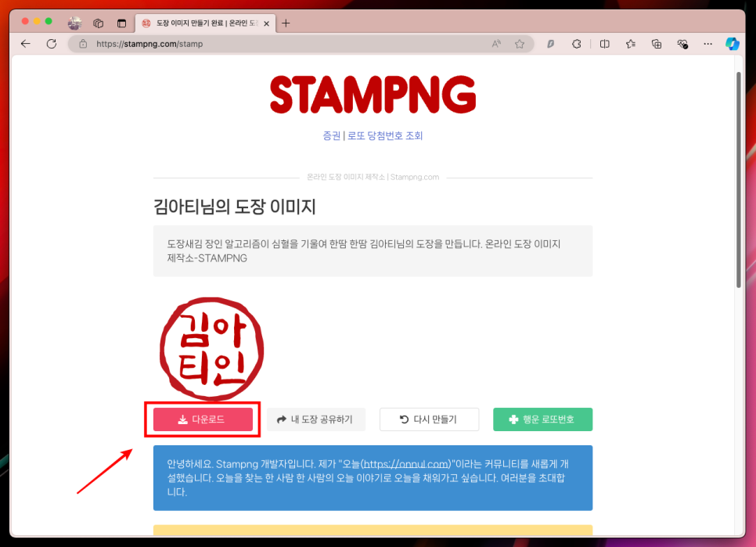
Task: Open the collections icon
Action: click(657, 44)
